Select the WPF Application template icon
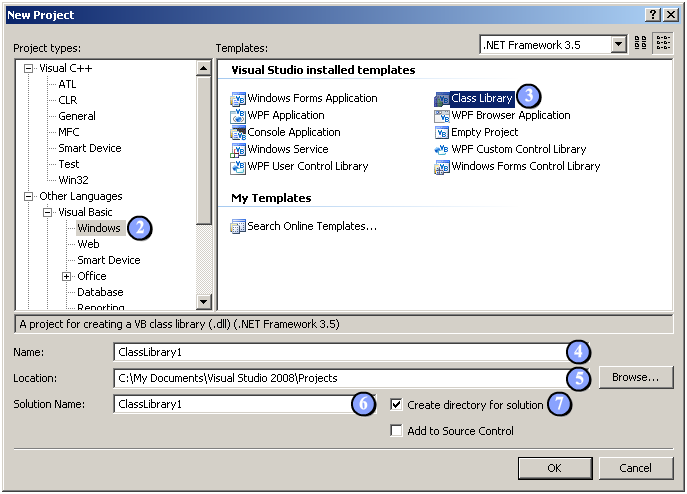This screenshot has height=494, width=687. [238, 116]
